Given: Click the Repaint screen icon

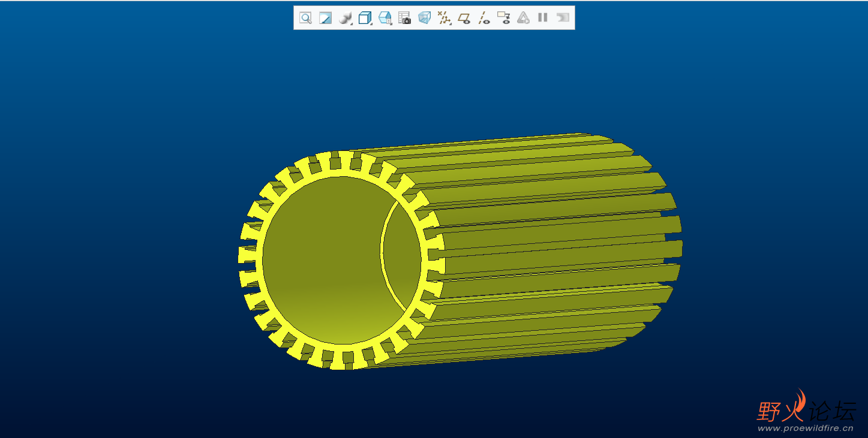Looking at the screenshot, I should 325,18.
